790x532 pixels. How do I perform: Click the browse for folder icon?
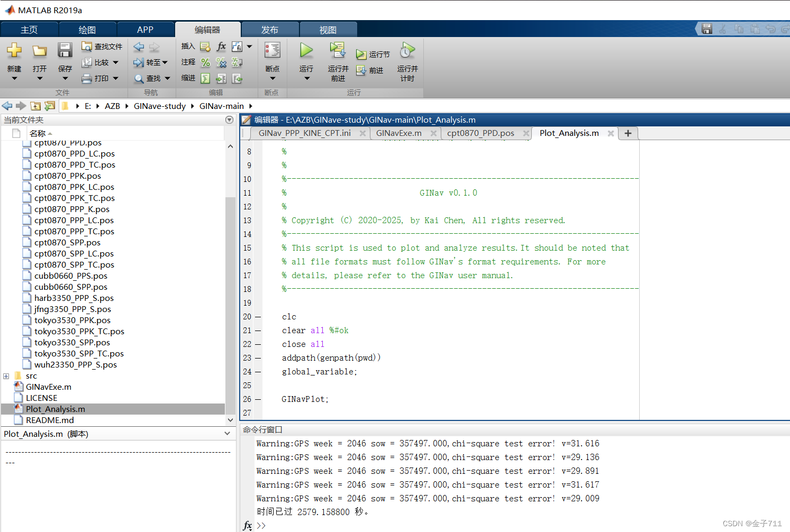[x=50, y=106]
